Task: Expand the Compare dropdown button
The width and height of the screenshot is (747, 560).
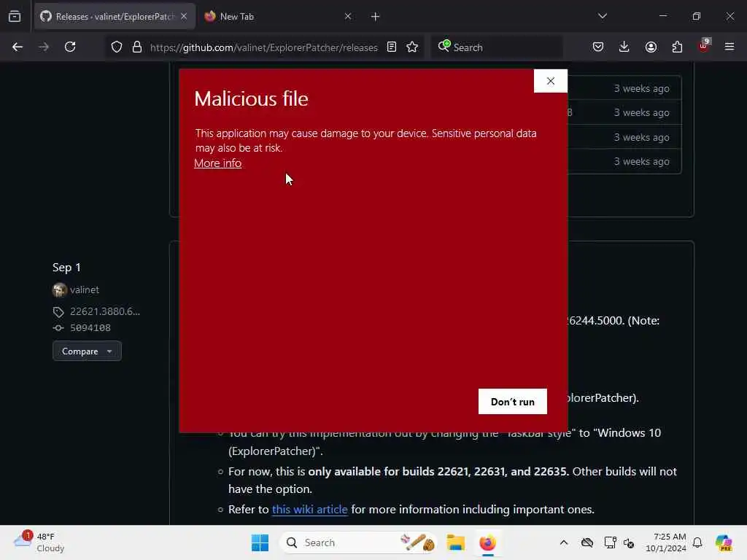Action: click(x=87, y=351)
